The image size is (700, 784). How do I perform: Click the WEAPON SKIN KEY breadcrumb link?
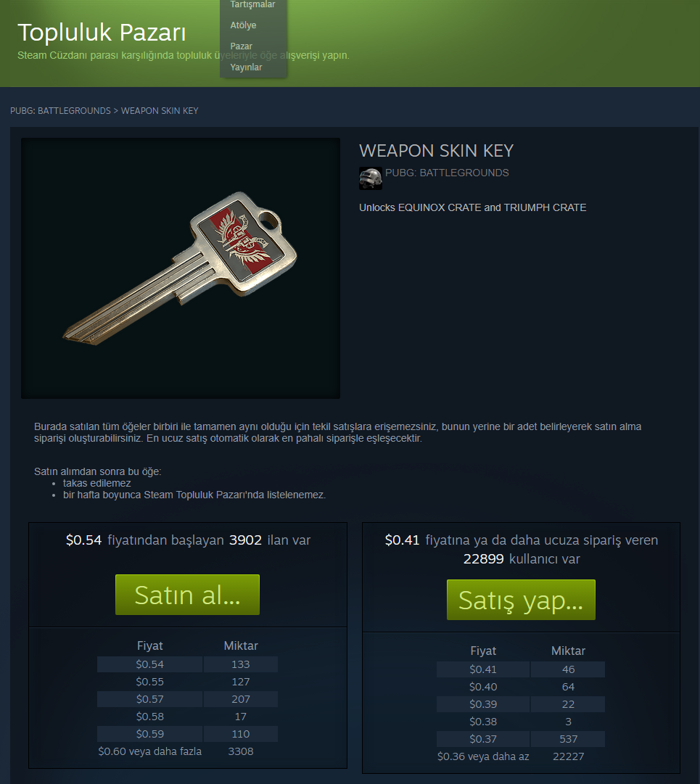160,110
